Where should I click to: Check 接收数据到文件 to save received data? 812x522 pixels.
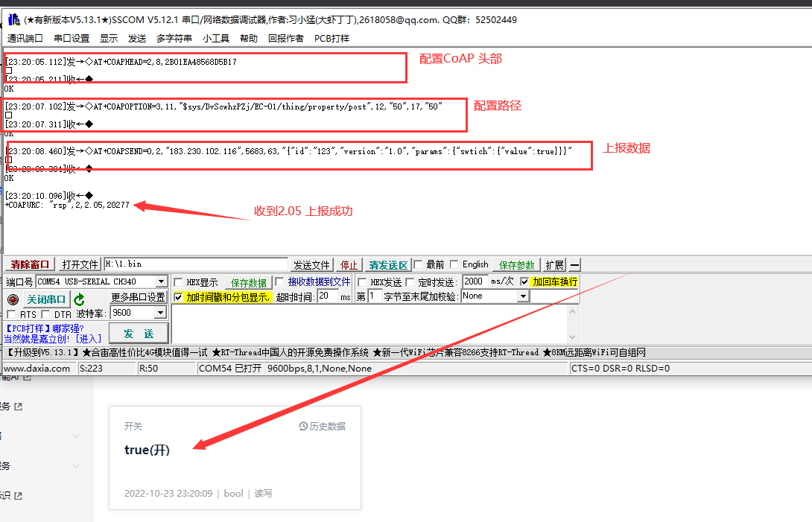point(279,282)
